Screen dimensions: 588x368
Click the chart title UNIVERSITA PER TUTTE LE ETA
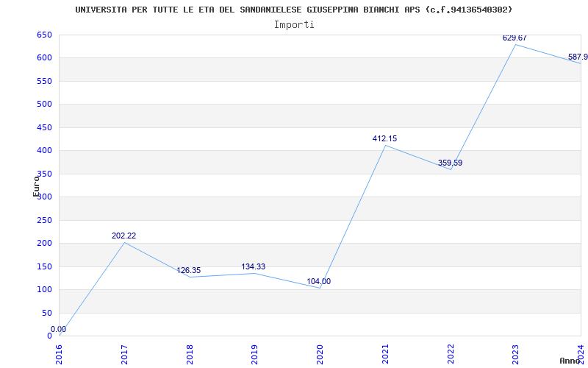point(294,10)
